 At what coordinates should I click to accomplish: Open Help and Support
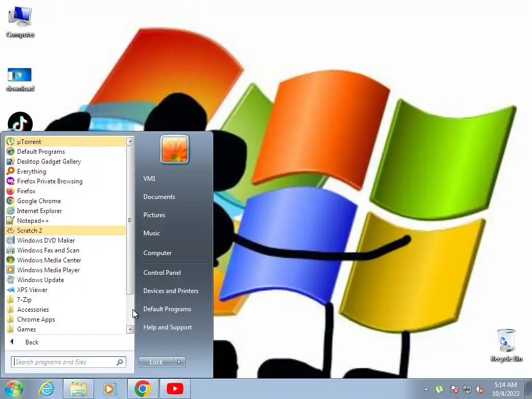pyautogui.click(x=167, y=327)
